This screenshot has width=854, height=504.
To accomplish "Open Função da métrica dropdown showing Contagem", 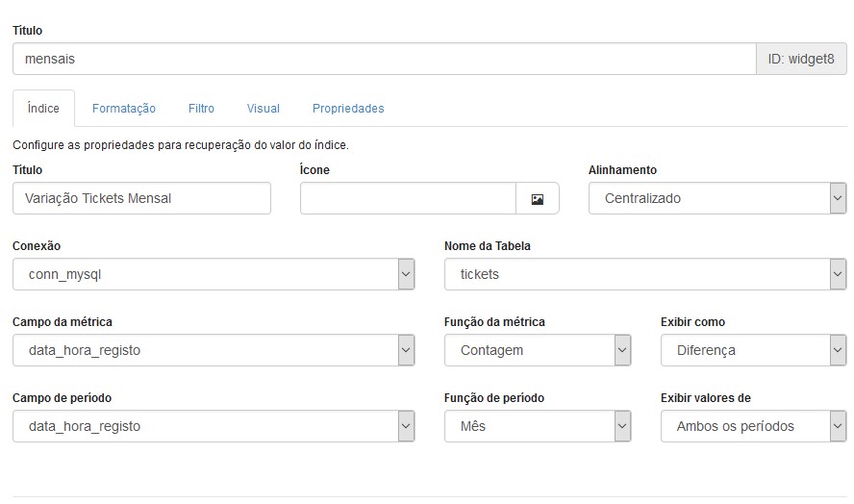I will [538, 350].
